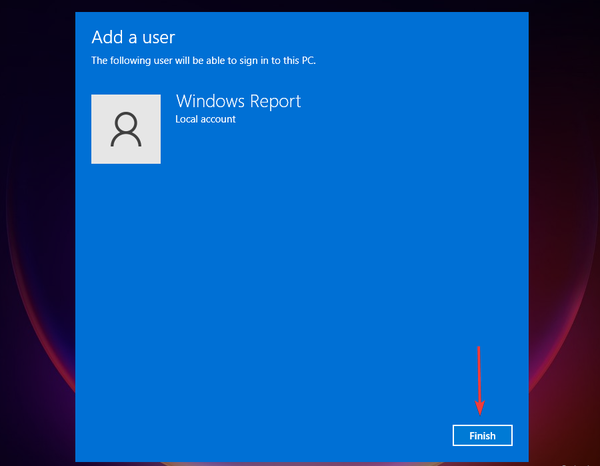Click the Add a user heading
The width and height of the screenshot is (600, 466).
133,37
